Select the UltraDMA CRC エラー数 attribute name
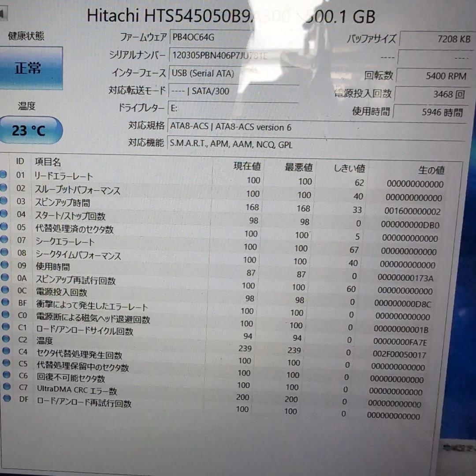 (77, 390)
